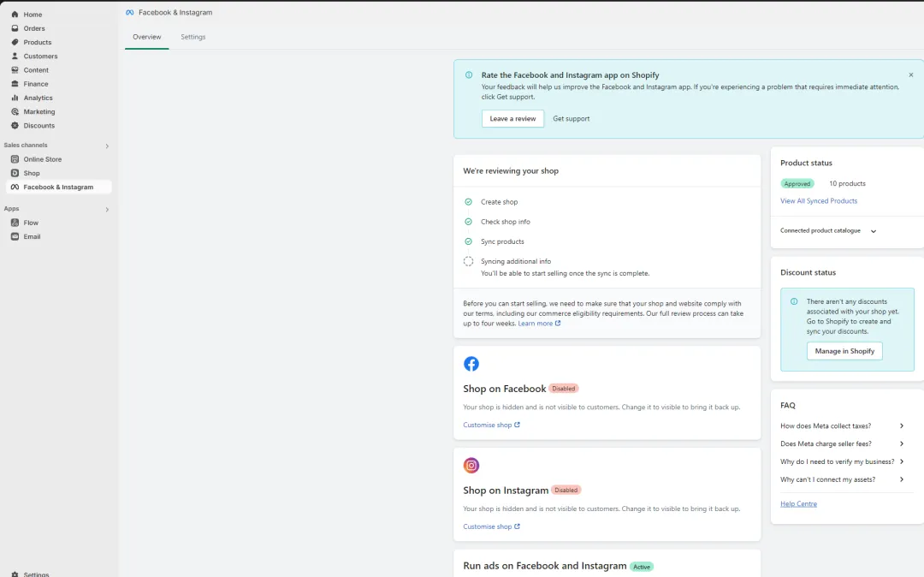Expand FAQ: Does Meta charge seller fees?
The height and width of the screenshot is (577, 924).
[x=902, y=443]
